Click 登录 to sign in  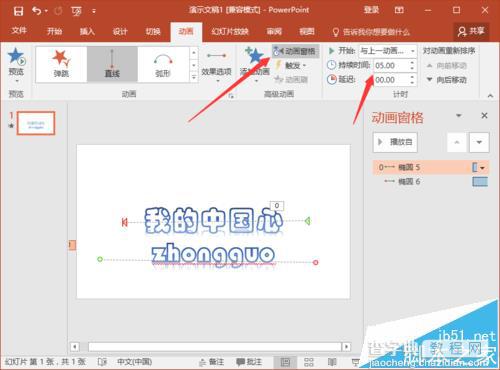(371, 10)
